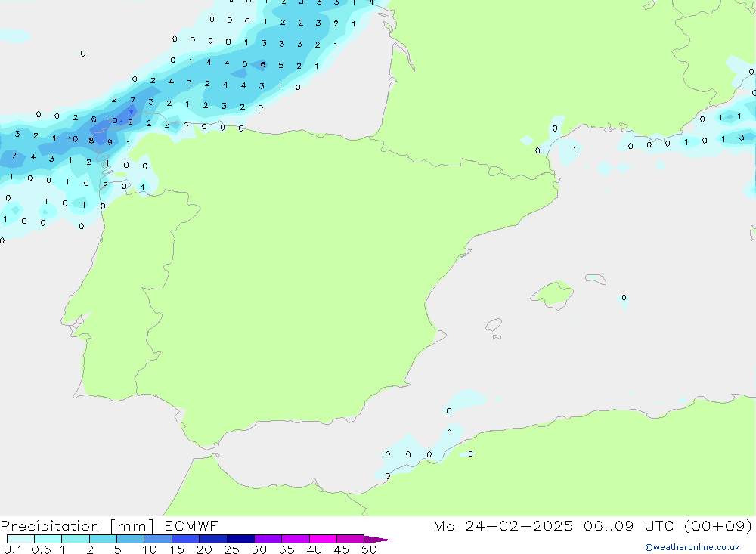Screen dimensions: 756x554
Task: Click the legend scale label '30'
Action: point(259,549)
